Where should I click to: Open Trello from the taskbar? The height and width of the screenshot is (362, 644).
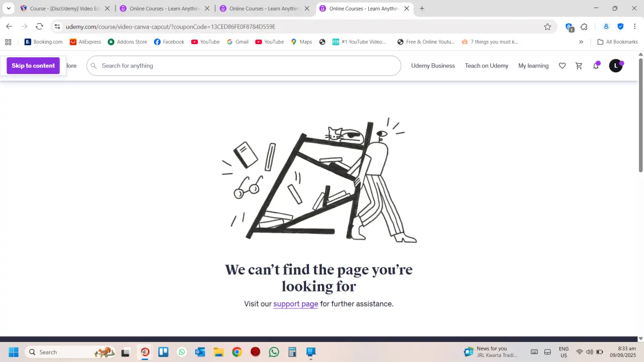point(164,352)
